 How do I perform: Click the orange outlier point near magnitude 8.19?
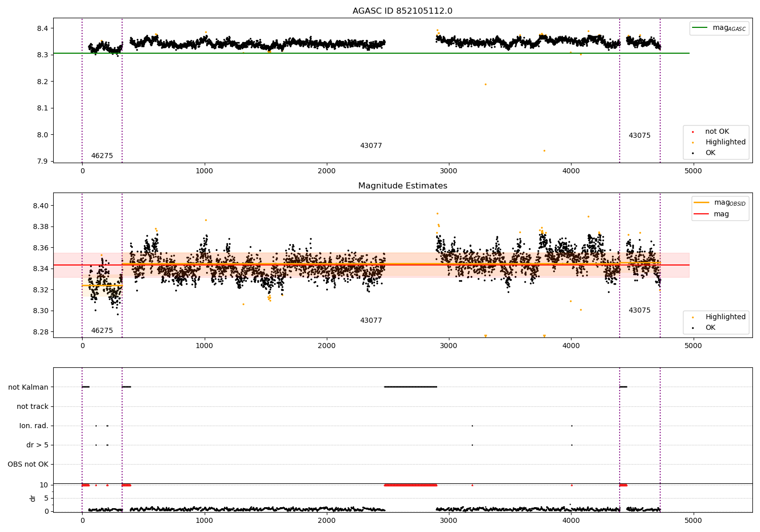point(485,84)
